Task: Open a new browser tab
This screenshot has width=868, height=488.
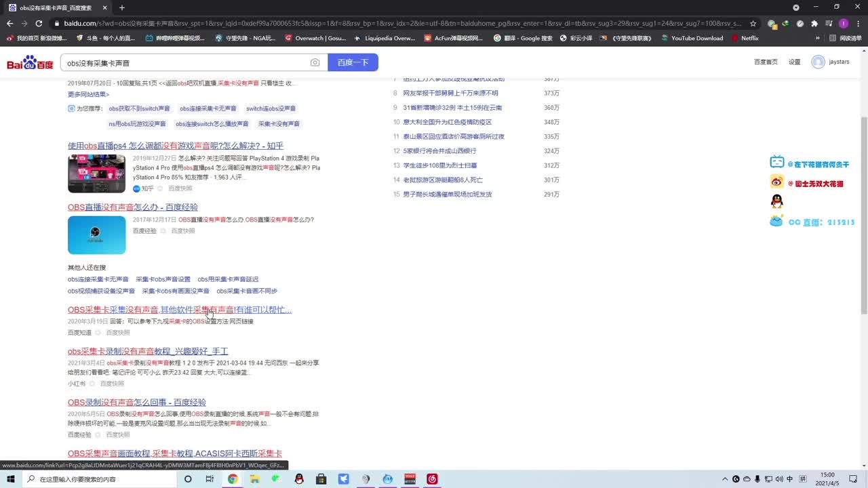Action: point(122,7)
